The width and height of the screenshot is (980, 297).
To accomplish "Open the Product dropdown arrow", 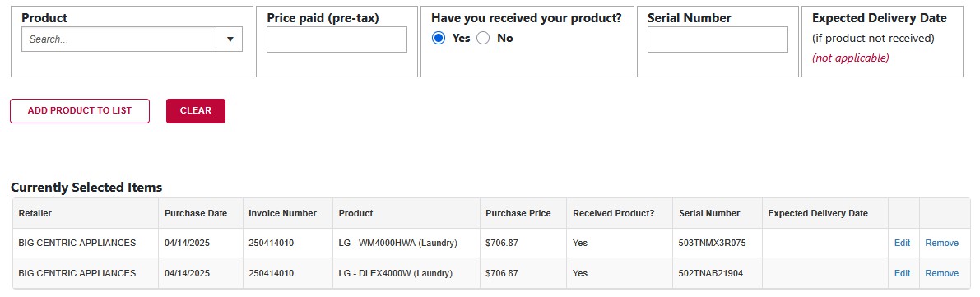I will click(230, 39).
